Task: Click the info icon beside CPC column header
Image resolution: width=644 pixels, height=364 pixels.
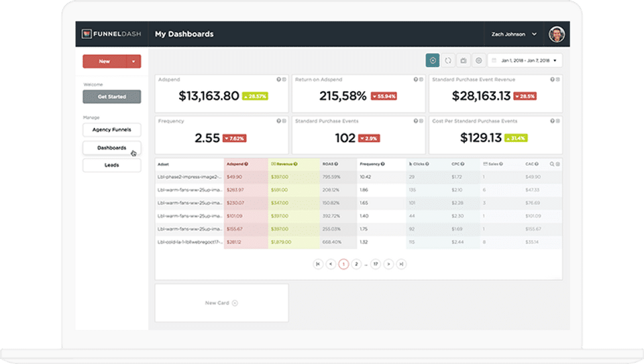Action: 462,164
